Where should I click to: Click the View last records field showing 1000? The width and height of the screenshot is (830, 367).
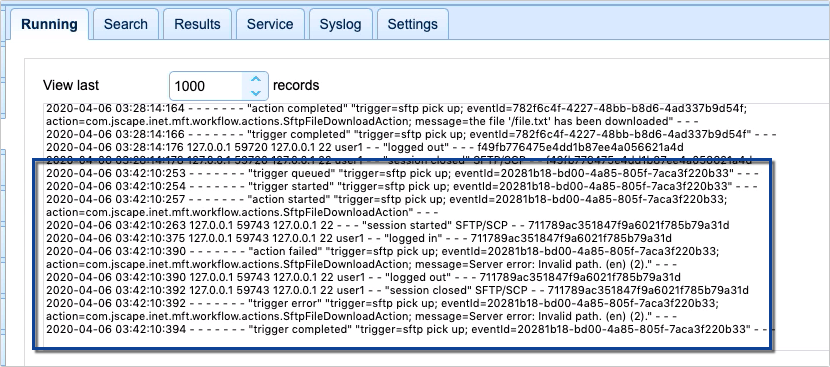(219, 86)
